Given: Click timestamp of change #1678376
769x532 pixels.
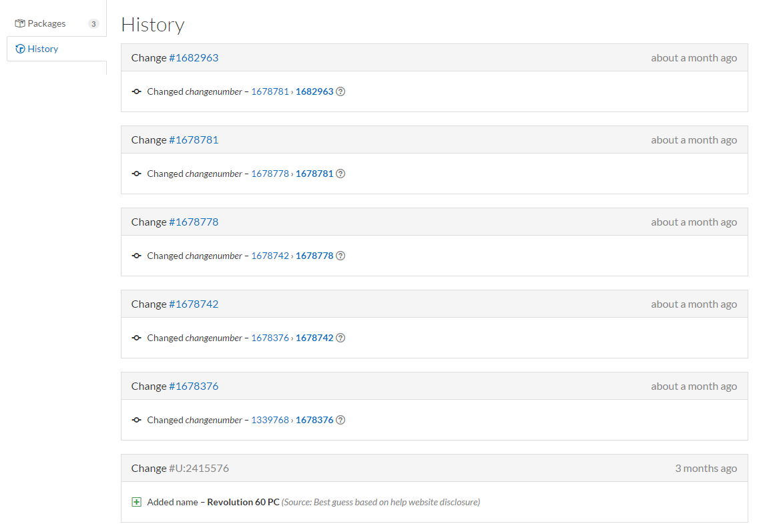Looking at the screenshot, I should coord(694,386).
